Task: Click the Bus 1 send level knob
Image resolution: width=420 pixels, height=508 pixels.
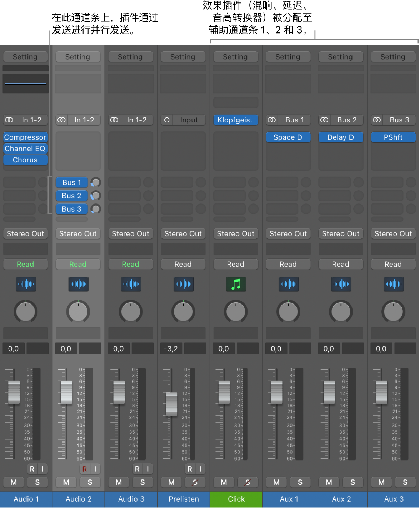Action: pos(95,182)
